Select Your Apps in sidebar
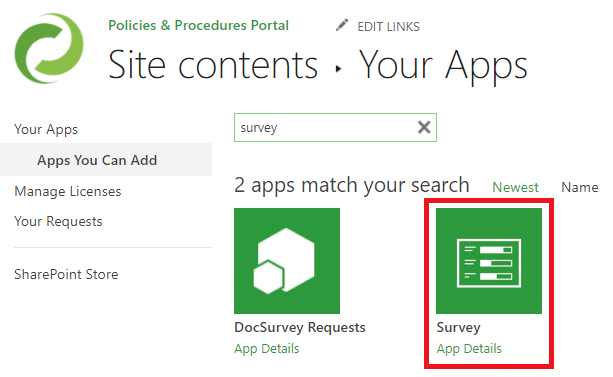This screenshot has height=377, width=613. [46, 129]
